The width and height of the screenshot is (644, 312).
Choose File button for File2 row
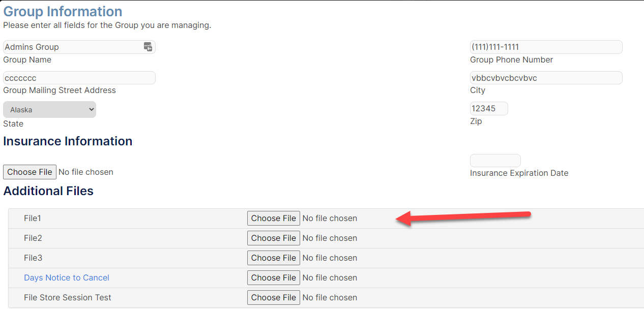[274, 238]
